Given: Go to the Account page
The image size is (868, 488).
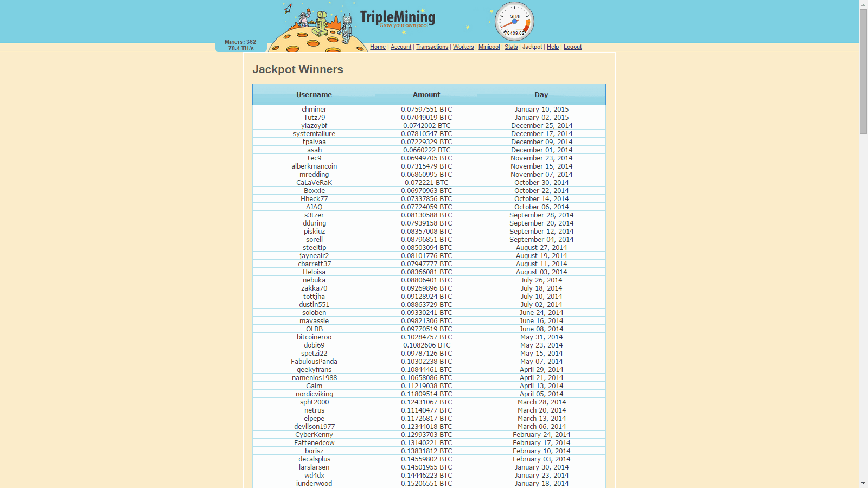Looking at the screenshot, I should (x=401, y=47).
